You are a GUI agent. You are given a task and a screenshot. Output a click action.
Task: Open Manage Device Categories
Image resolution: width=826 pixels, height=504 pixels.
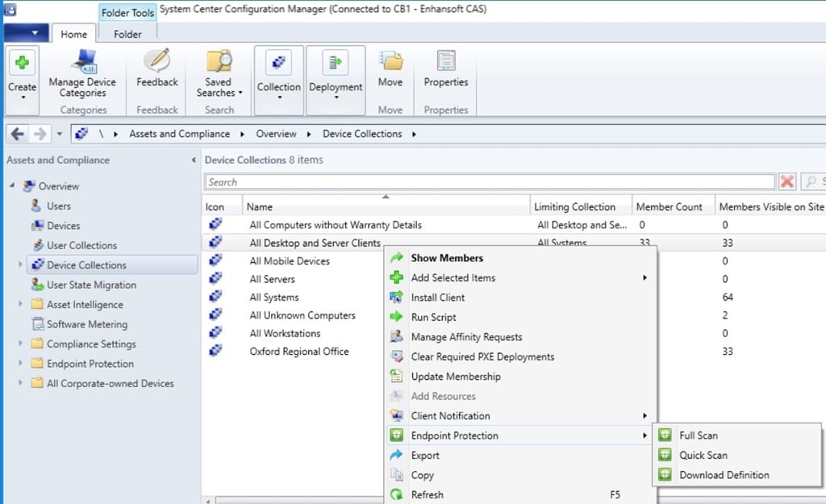[82, 74]
